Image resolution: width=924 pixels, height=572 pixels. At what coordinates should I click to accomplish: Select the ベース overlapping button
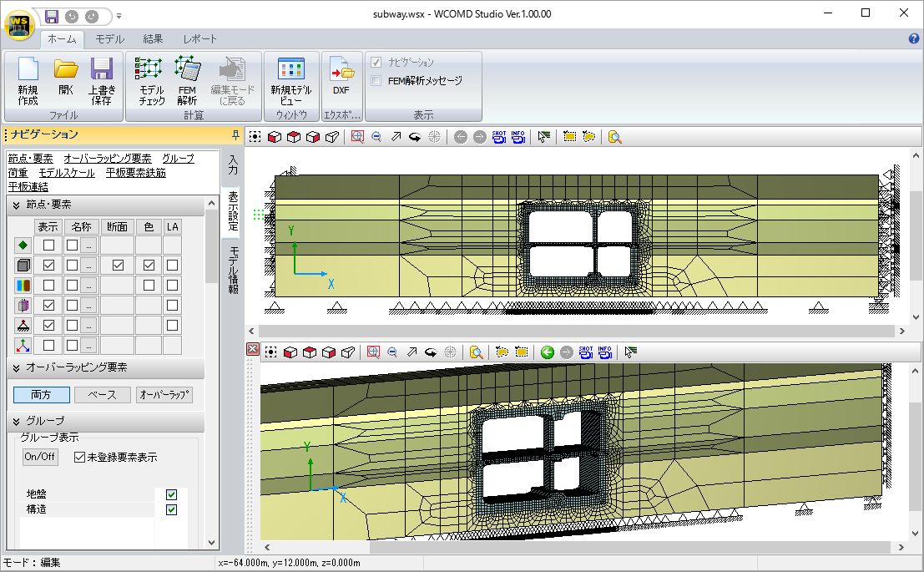pos(102,395)
